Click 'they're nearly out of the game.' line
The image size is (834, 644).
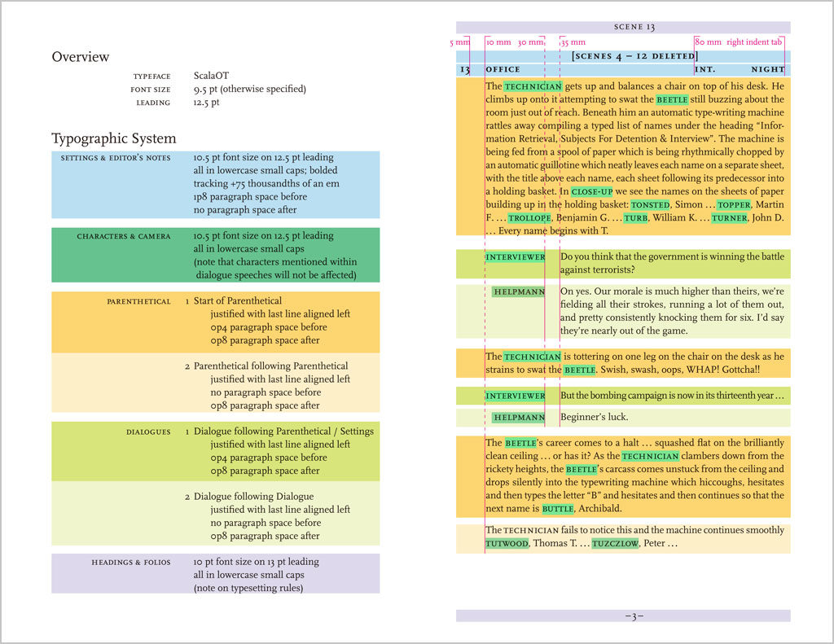tap(624, 331)
